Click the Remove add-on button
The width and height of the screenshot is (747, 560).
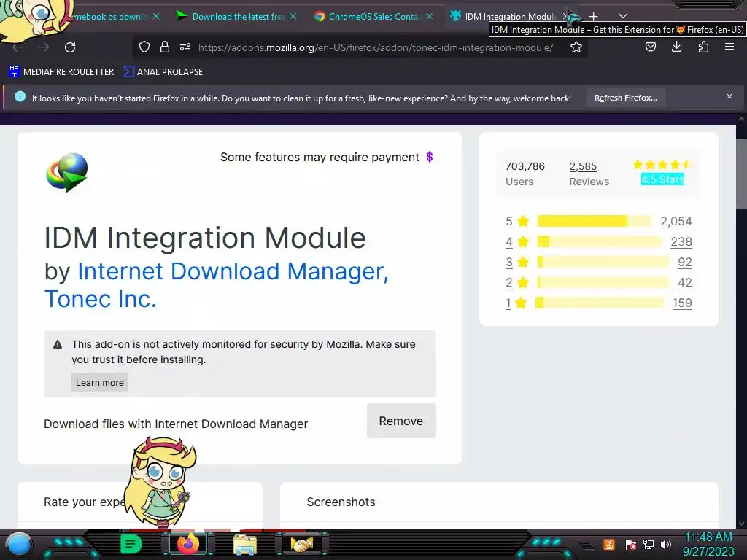[400, 421]
